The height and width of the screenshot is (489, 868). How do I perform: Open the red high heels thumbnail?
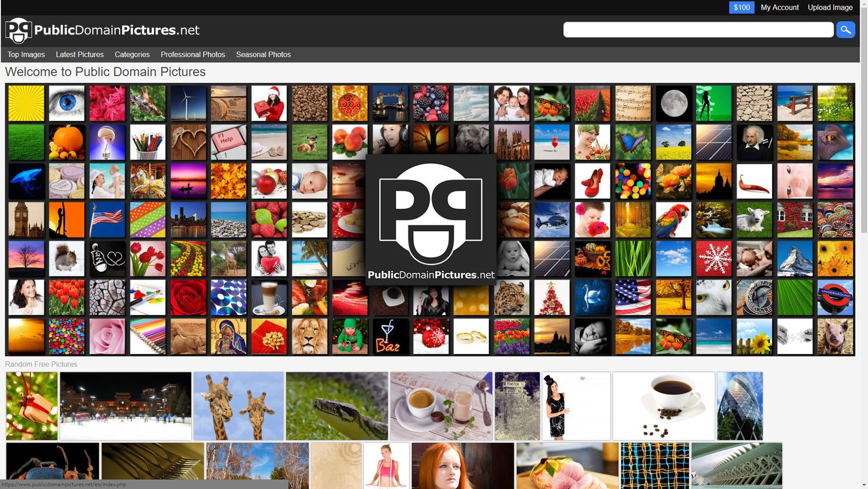click(x=592, y=181)
